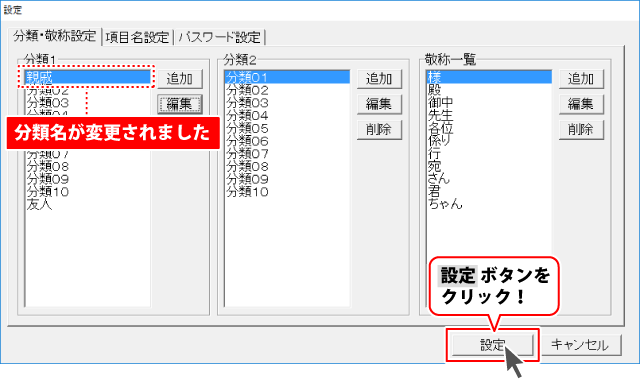
Task: Click 追加 button in 分類2 group
Action: coord(379,79)
